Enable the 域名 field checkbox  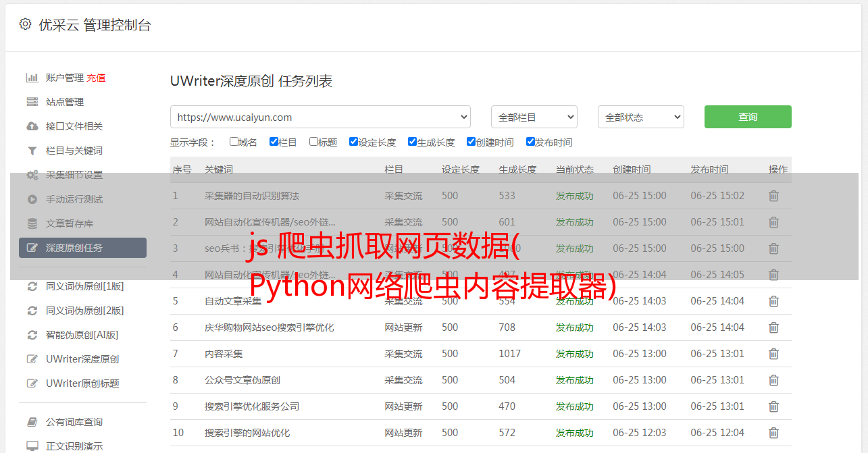point(234,142)
